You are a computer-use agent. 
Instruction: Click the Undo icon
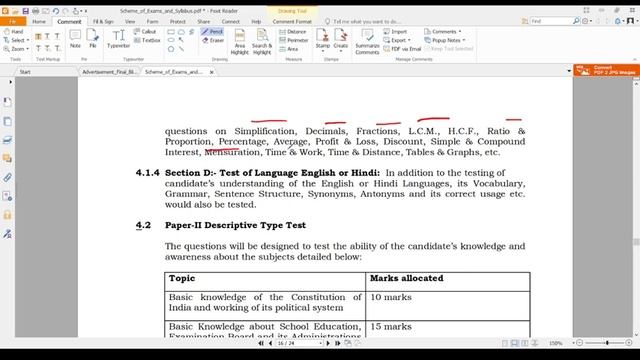[x=56, y=11]
